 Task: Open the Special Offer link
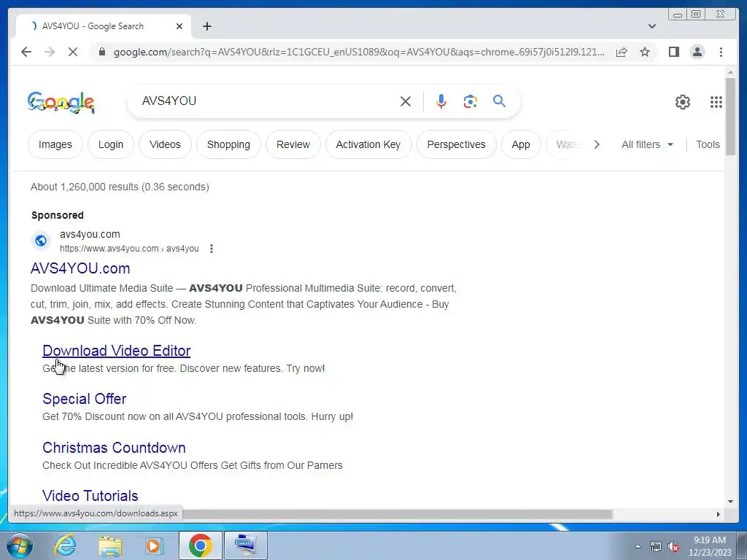point(85,399)
